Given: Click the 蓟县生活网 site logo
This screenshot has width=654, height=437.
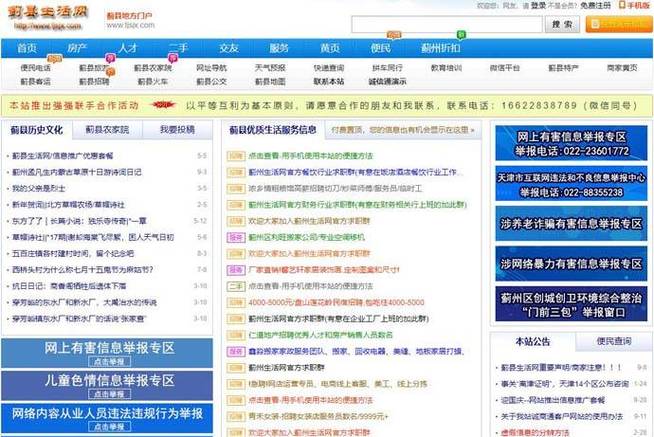Looking at the screenshot, I should 48,18.
